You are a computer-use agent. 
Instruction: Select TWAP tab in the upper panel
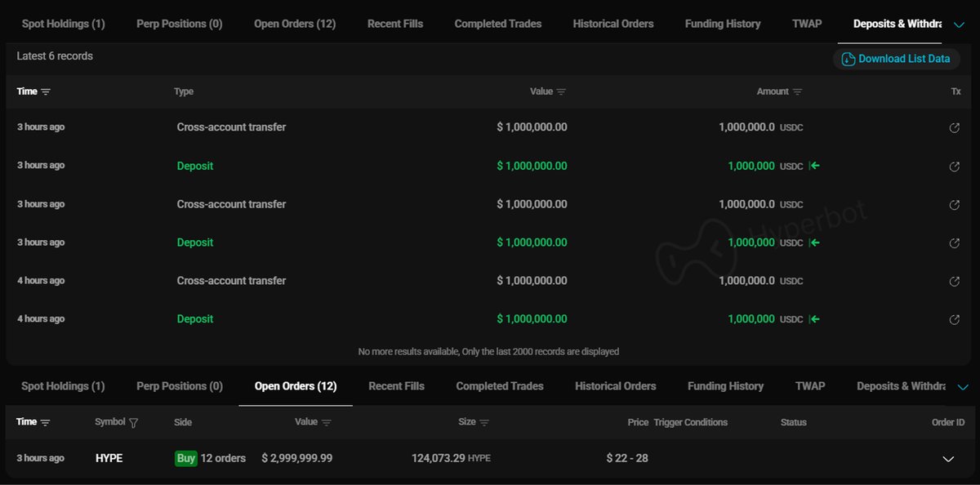(x=807, y=24)
